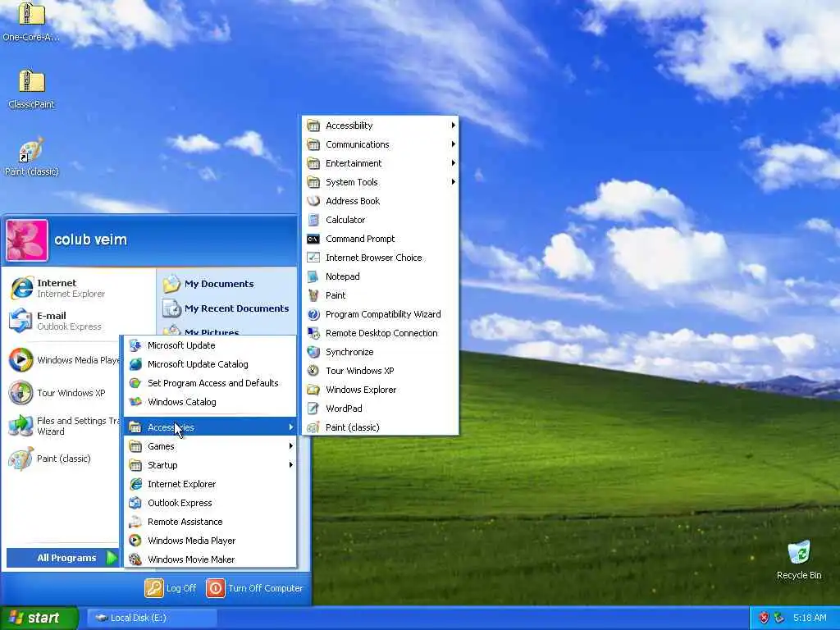840x630 pixels.
Task: Launch Internet Explorer from the All Programs list
Action: 210,484
